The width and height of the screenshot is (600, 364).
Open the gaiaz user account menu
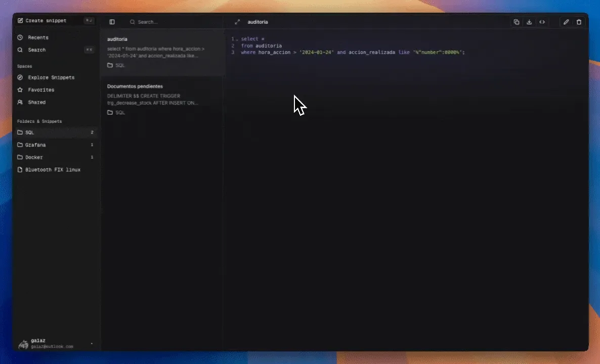[x=56, y=343]
